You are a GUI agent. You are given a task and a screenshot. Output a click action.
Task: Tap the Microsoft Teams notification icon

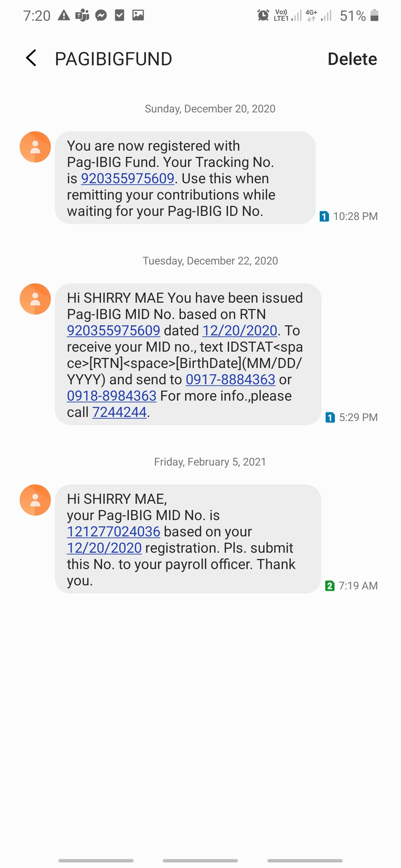(x=82, y=16)
